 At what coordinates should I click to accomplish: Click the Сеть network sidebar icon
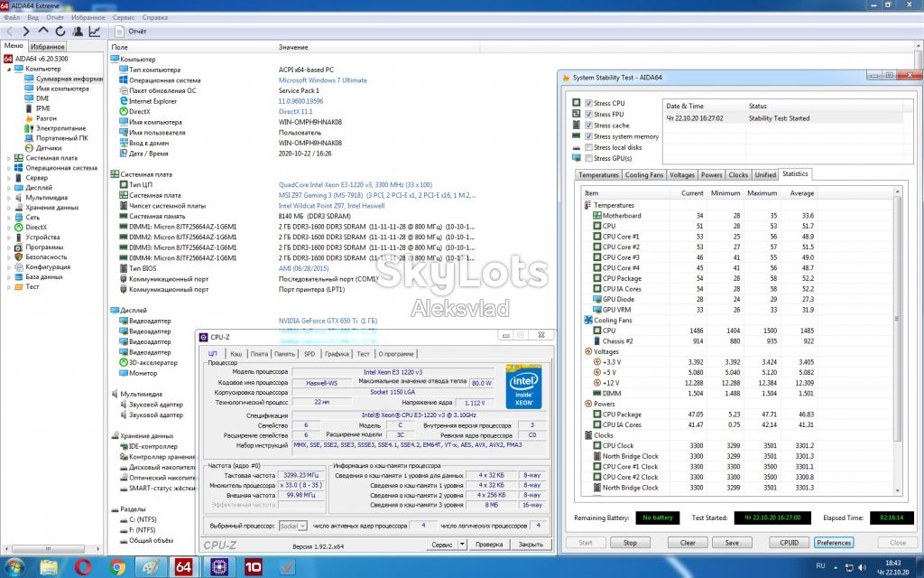[x=19, y=217]
